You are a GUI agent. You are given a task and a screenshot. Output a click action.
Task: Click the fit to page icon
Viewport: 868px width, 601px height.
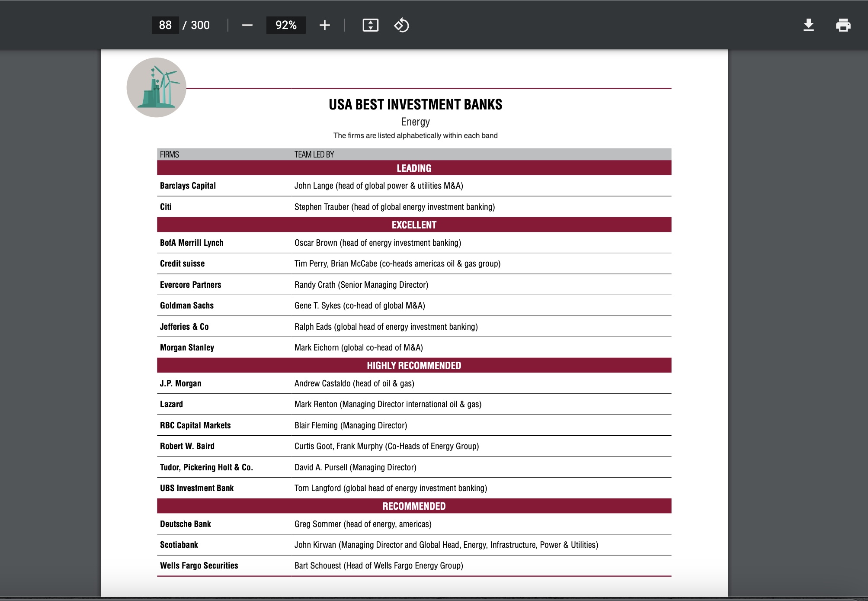click(x=370, y=25)
